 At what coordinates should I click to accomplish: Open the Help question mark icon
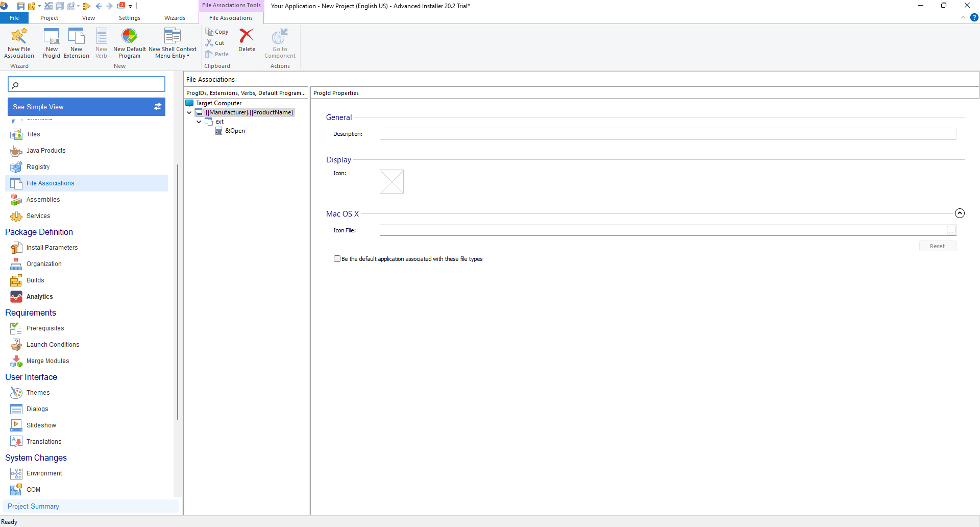(974, 17)
